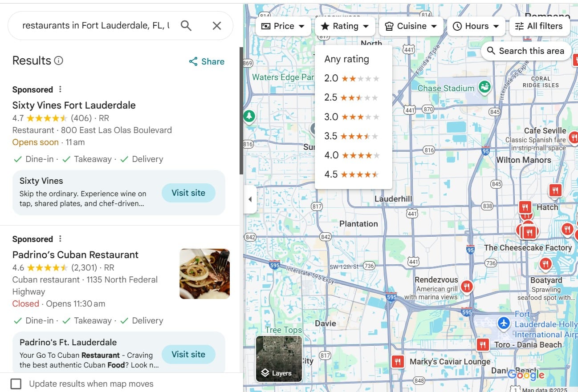This screenshot has height=392, width=578.
Task: Click the Hatch restaurant map pin
Action: (x=525, y=207)
